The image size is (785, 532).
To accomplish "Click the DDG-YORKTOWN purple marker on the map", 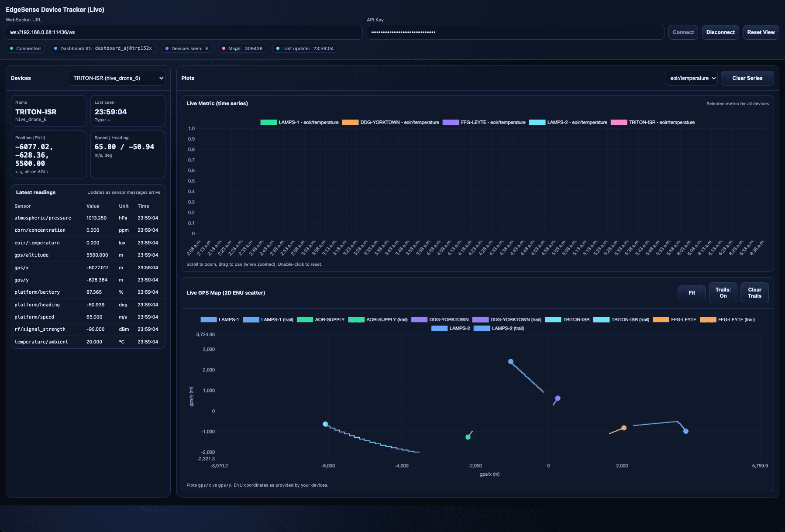I will pyautogui.click(x=558, y=398).
